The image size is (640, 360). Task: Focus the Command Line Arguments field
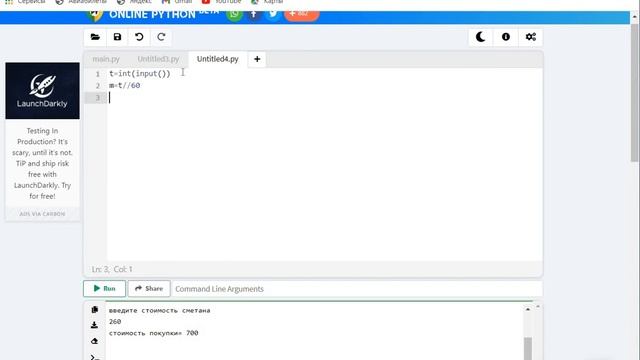click(x=357, y=289)
